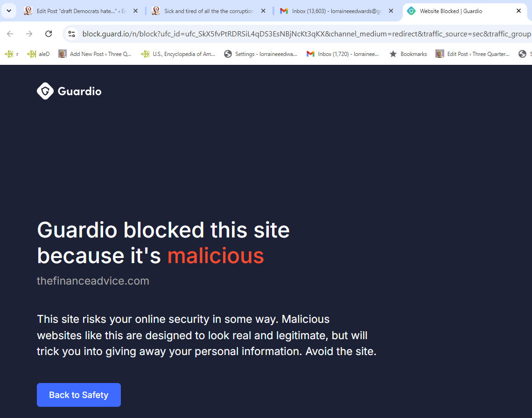Click the Back to Safety button
This screenshot has width=532, height=418.
click(x=79, y=395)
